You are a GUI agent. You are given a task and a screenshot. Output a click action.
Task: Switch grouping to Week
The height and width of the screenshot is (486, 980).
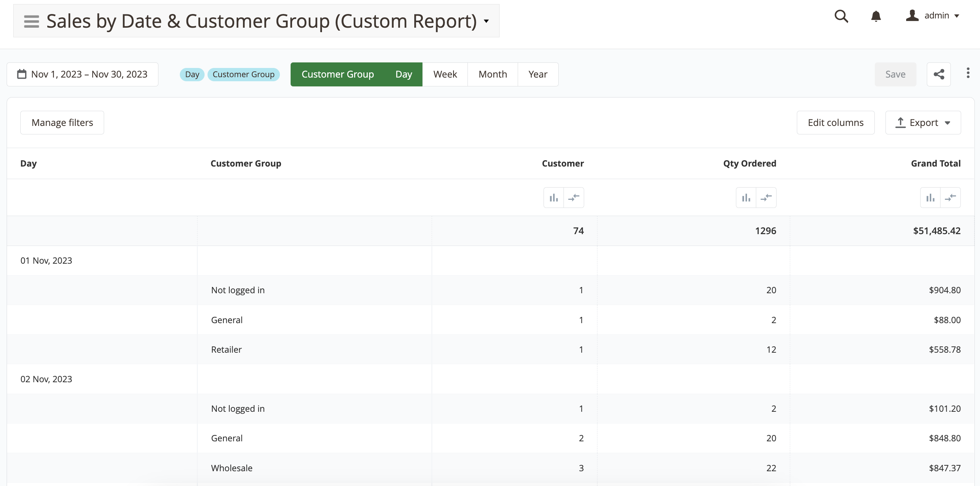[x=445, y=74]
